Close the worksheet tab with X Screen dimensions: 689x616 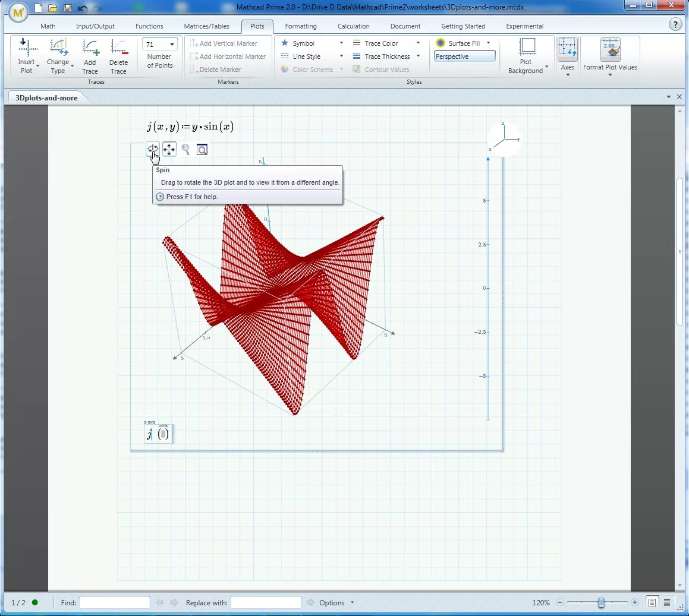click(679, 97)
